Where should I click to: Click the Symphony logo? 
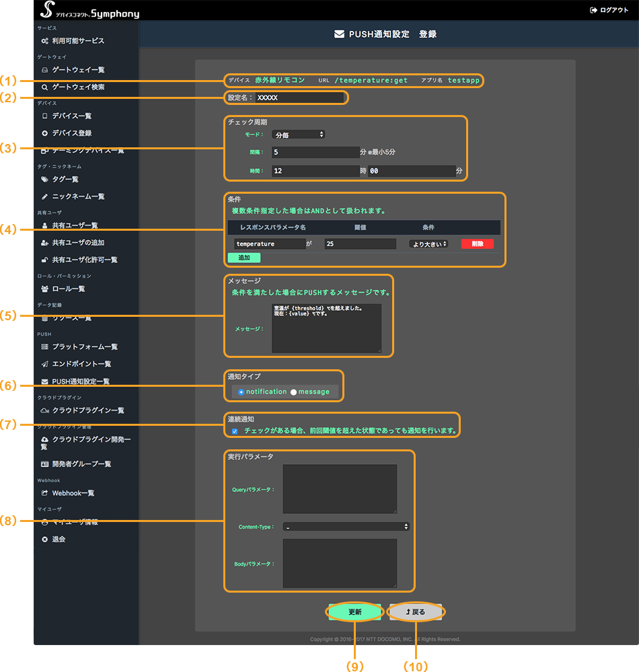[x=89, y=10]
